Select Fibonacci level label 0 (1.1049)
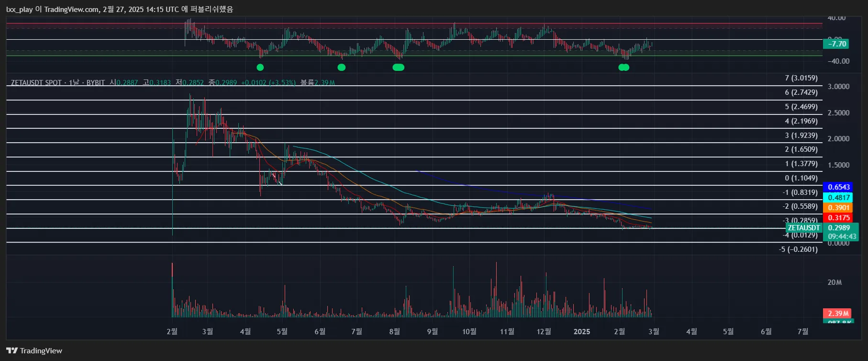This screenshot has width=868, height=361. 801,178
